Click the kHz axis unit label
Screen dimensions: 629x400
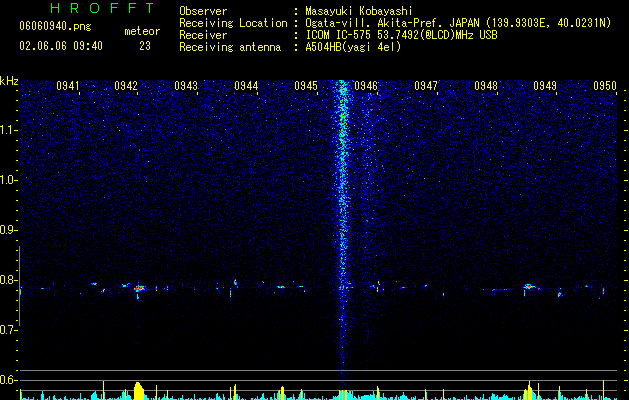pos(9,81)
